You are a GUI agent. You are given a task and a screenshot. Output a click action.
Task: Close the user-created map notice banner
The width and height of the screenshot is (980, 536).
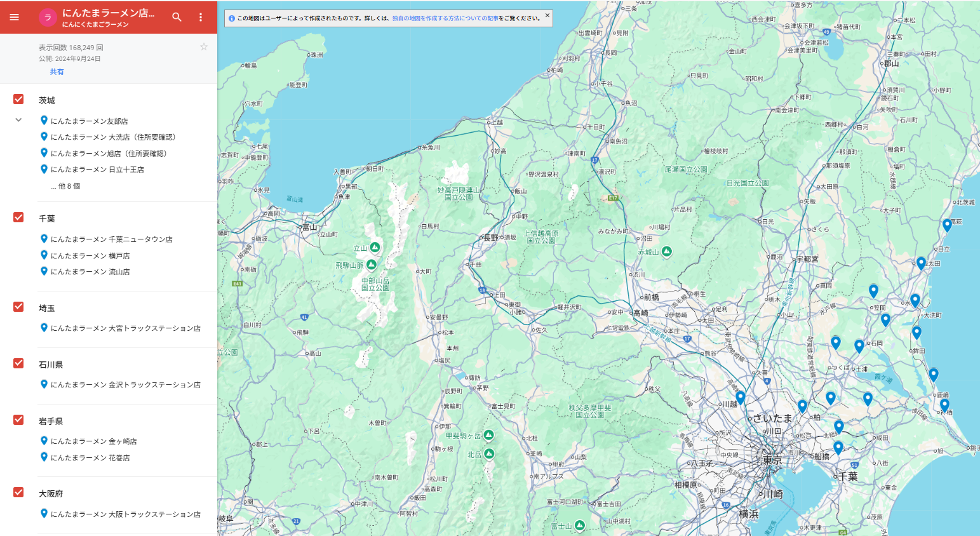point(547,15)
